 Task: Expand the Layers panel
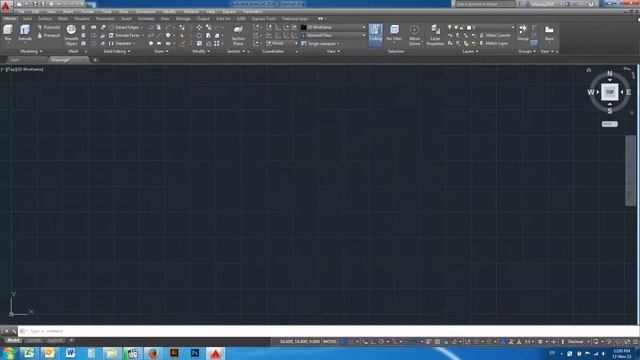pos(470,51)
